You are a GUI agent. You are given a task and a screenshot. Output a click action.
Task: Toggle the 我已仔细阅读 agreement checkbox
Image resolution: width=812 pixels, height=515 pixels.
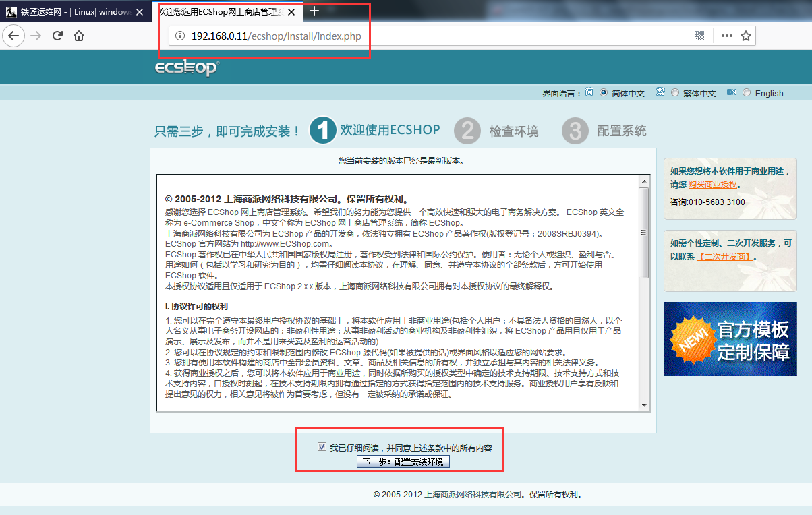322,447
